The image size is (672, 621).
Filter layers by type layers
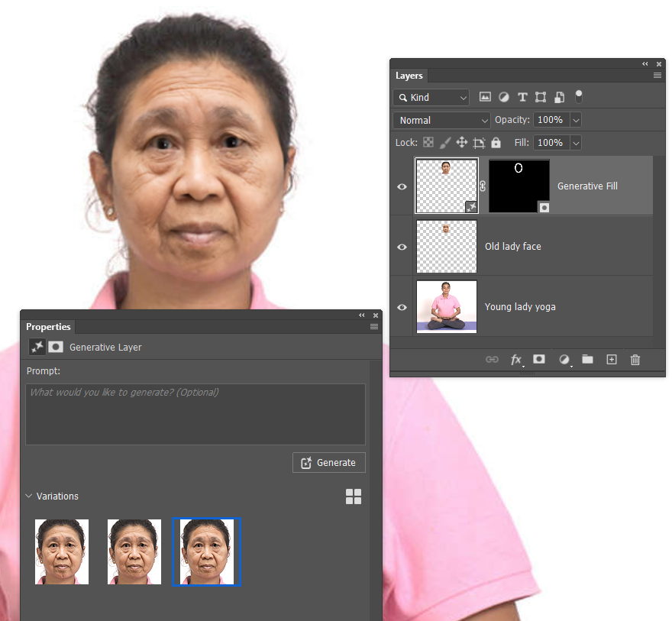pyautogui.click(x=522, y=96)
